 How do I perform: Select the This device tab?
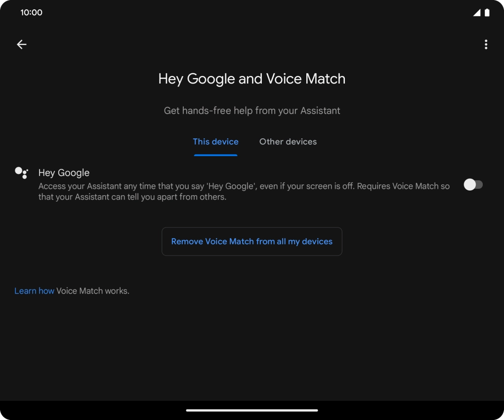[x=215, y=142]
